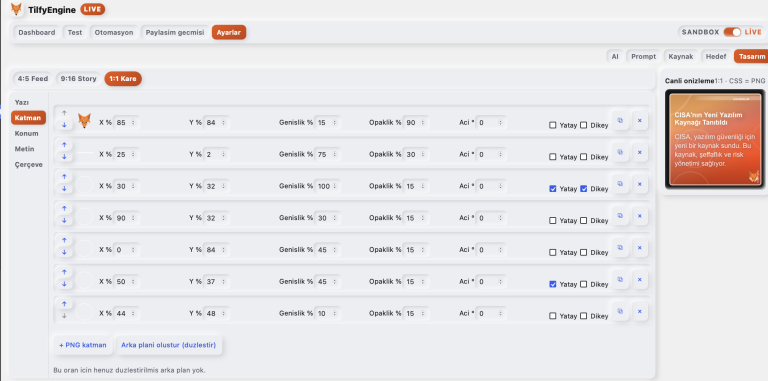Check Yatay for the X 85 layer

click(552, 125)
